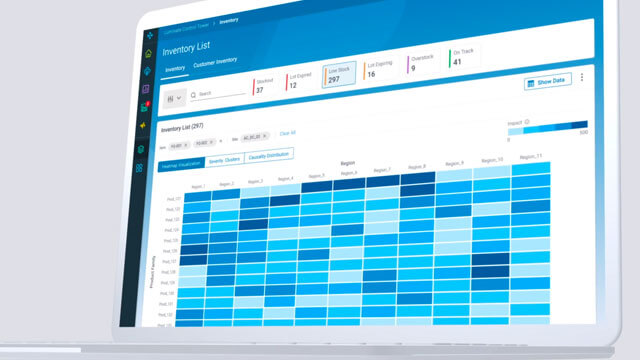640x360 pixels.
Task: Open the filter dropdown beside search
Action: [175, 98]
